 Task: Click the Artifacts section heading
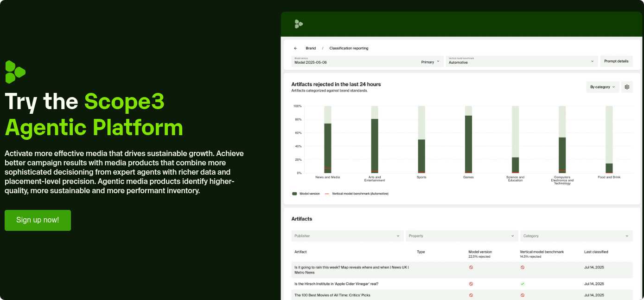(x=302, y=219)
